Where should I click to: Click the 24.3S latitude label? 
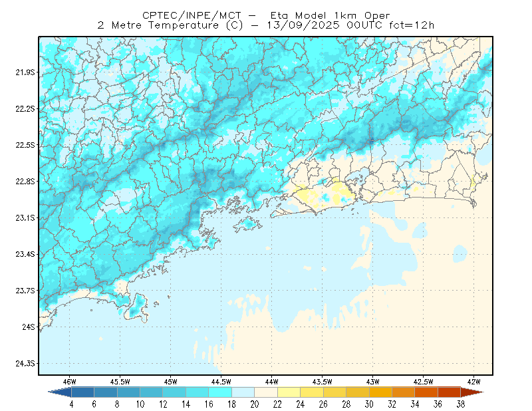[x=25, y=364]
